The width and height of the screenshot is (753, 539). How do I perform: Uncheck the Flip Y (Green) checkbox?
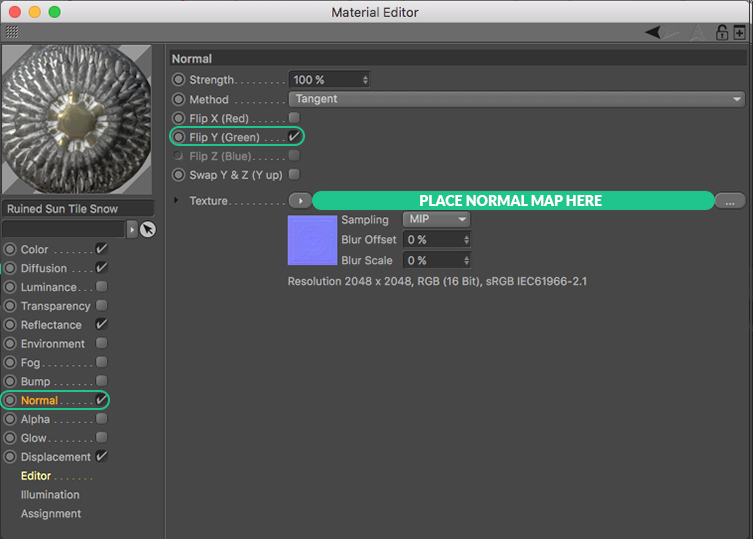[x=294, y=137]
